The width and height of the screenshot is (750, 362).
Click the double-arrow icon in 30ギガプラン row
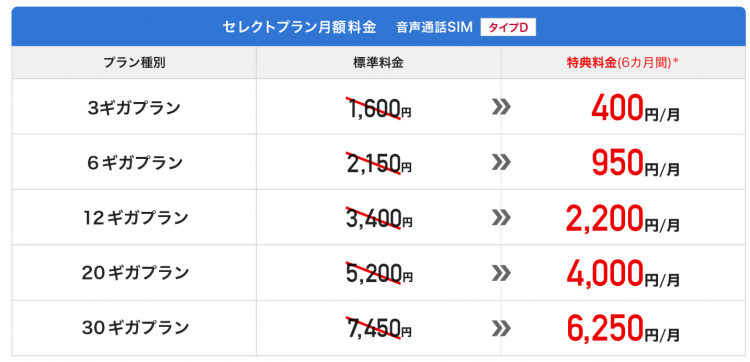tap(501, 328)
